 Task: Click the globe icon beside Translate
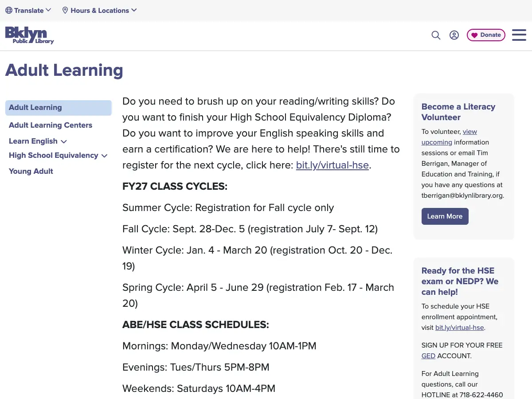9,10
